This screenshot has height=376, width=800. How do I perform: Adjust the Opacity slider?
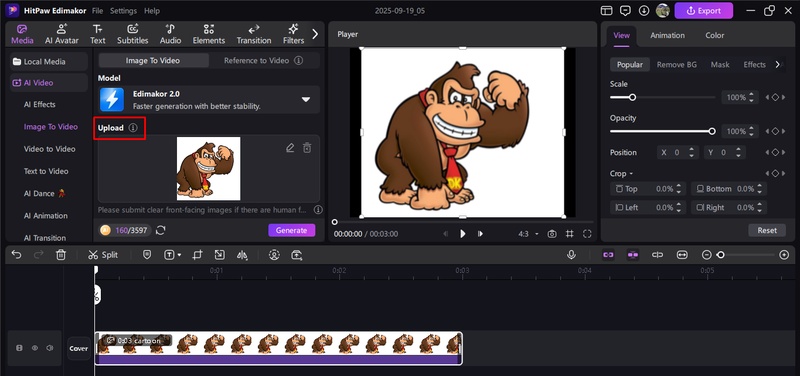pyautogui.click(x=663, y=131)
